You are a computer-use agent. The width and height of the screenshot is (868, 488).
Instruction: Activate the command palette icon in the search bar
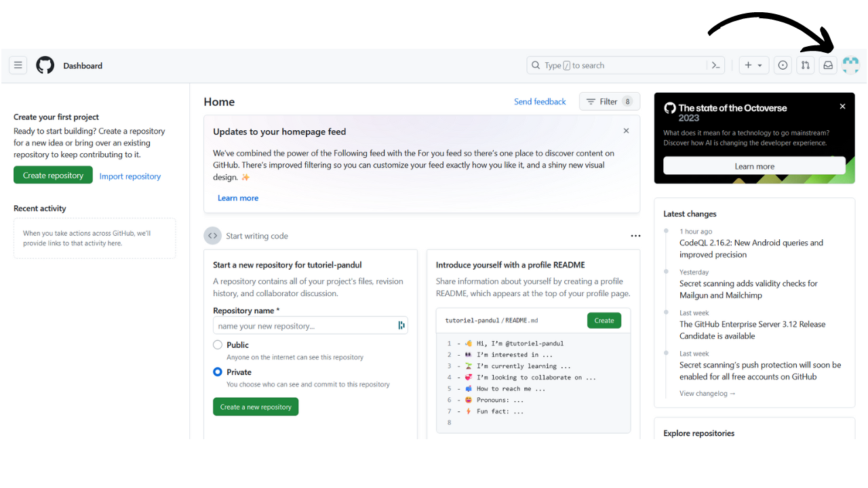(x=715, y=65)
